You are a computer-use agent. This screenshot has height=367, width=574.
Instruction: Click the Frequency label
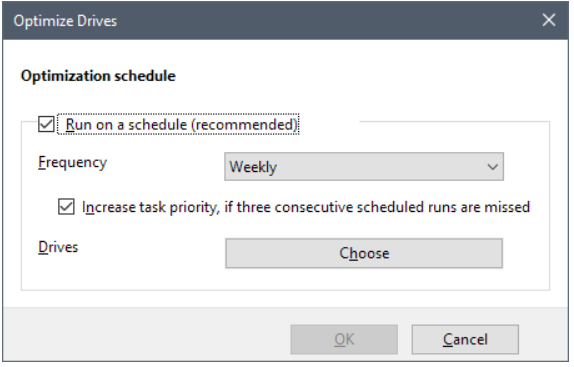pos(72,162)
